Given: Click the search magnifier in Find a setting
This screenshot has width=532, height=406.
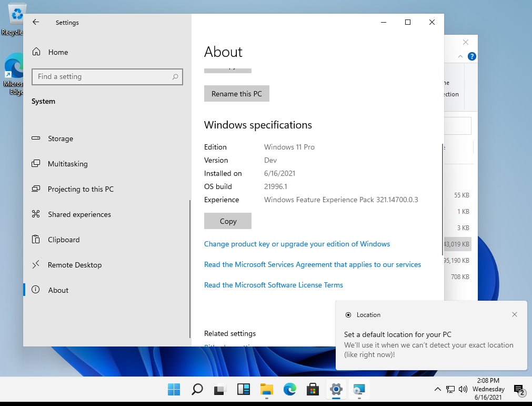Looking at the screenshot, I should tap(175, 77).
